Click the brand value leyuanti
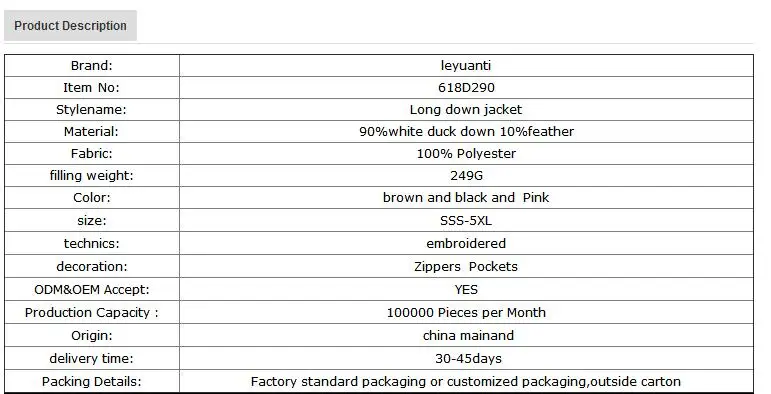771x394 pixels. [466, 65]
